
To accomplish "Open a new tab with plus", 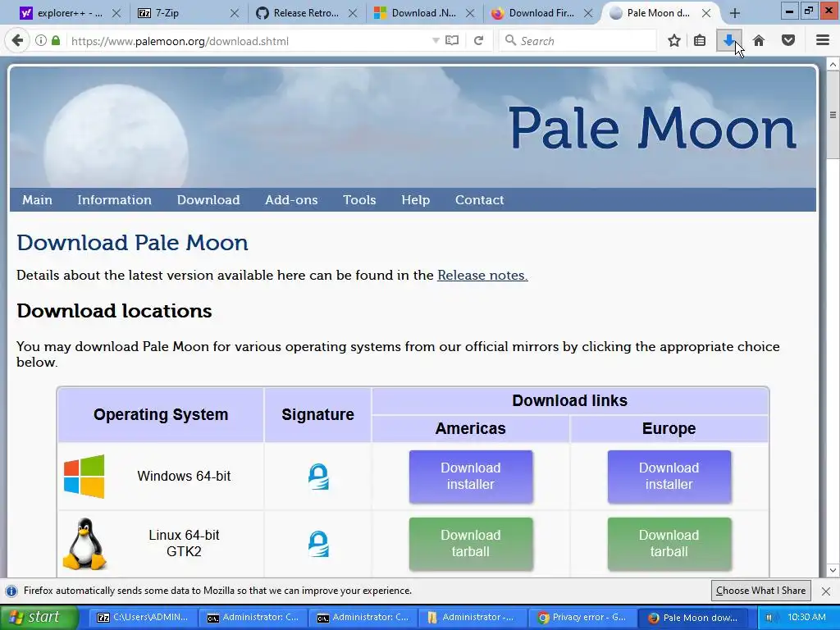I will pyautogui.click(x=735, y=13).
